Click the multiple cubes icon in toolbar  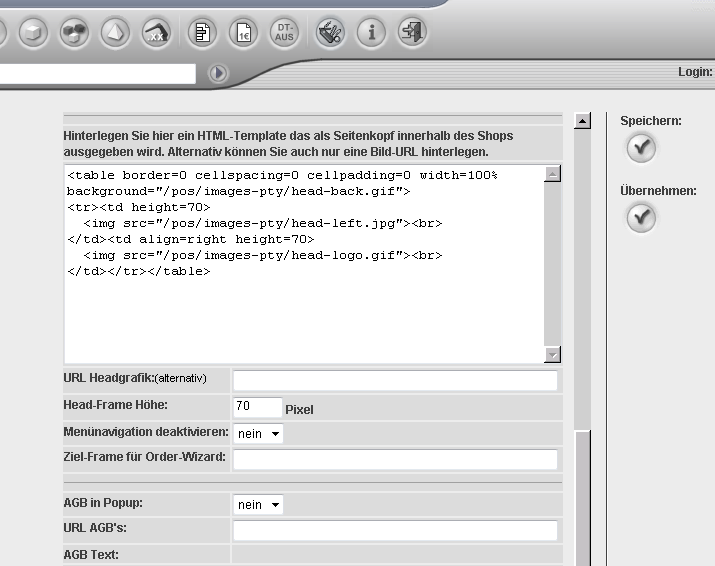point(74,33)
